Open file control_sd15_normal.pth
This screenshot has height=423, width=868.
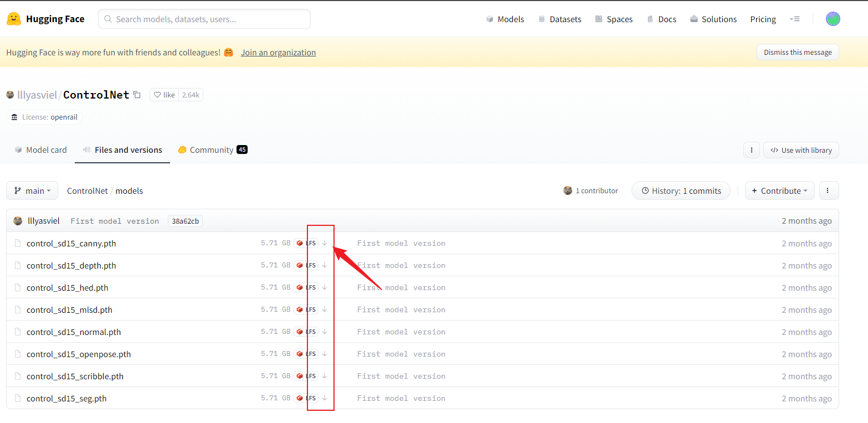point(74,332)
